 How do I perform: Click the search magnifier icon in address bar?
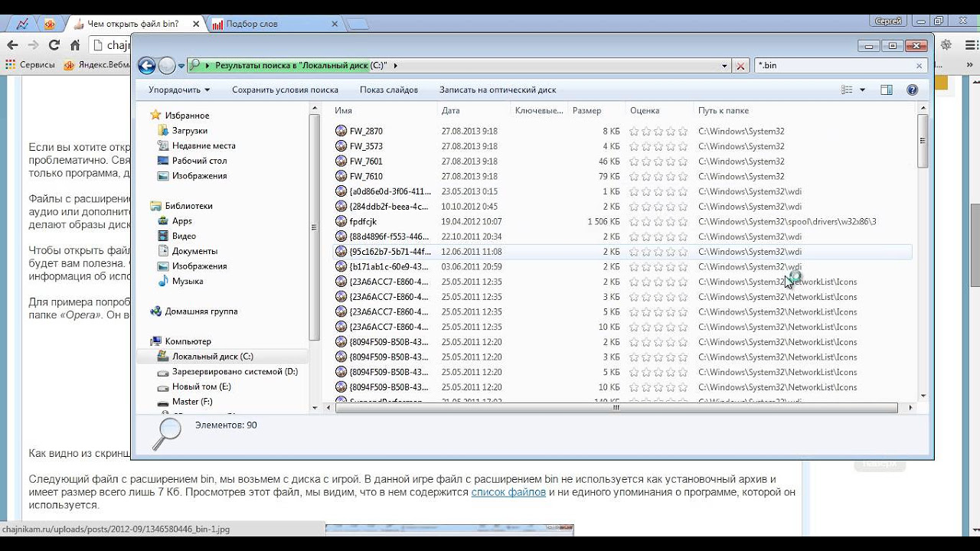click(x=196, y=66)
